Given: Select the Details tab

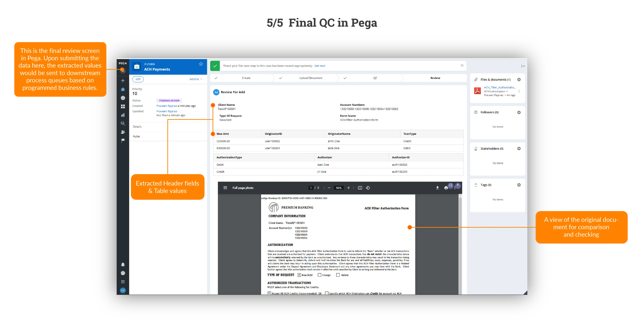Looking at the screenshot, I should click(x=137, y=127).
